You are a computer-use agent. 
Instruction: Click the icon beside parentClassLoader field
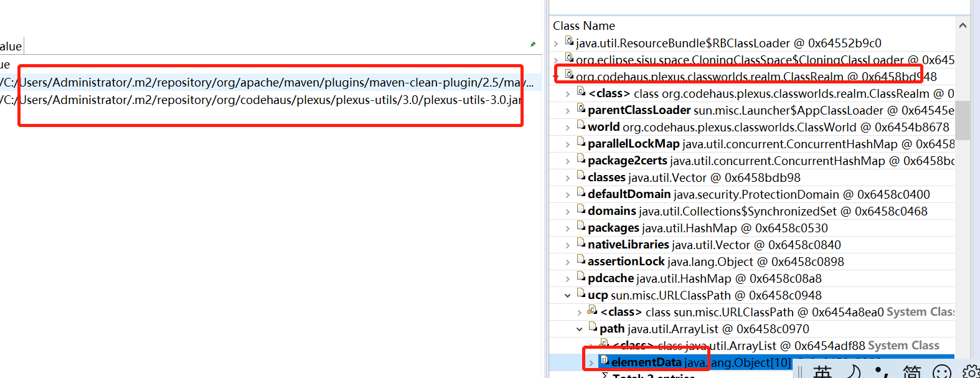click(581, 108)
